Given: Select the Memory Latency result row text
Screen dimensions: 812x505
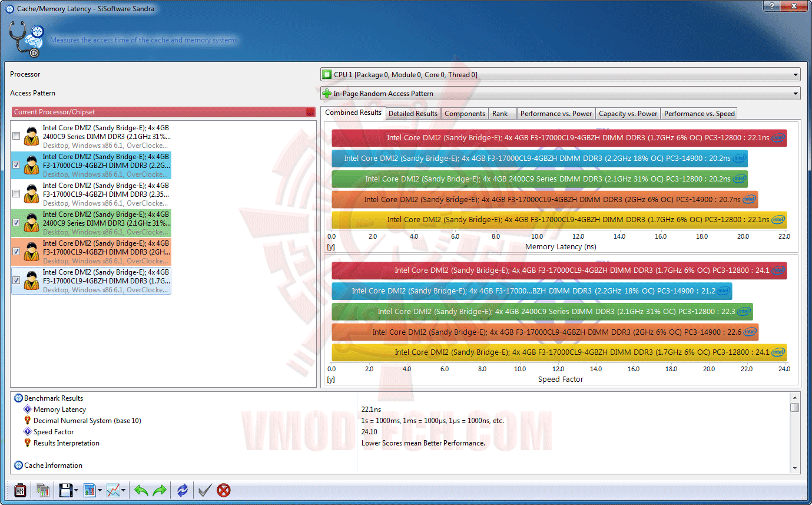Looking at the screenshot, I should coord(59,410).
